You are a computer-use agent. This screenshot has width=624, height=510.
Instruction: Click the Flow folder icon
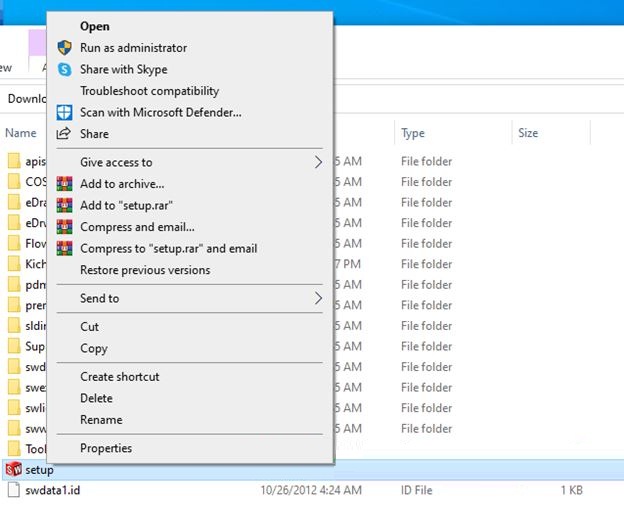pyautogui.click(x=14, y=243)
